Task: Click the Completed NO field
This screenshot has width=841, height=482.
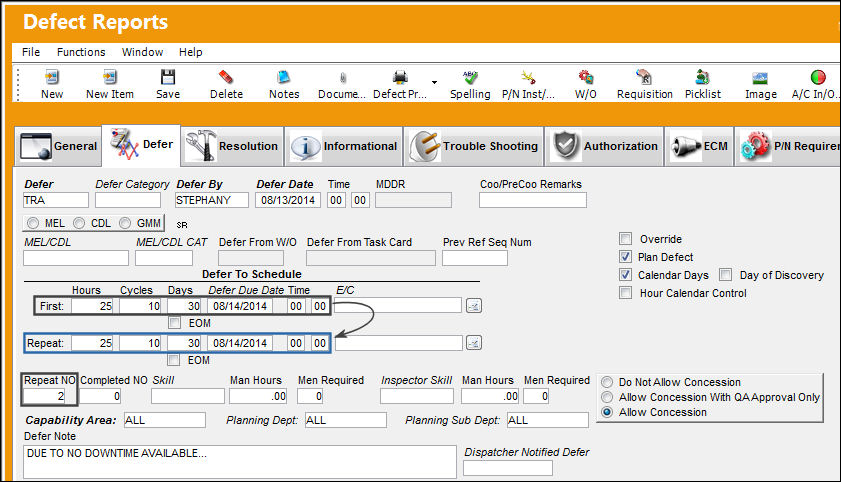Action: (100, 396)
